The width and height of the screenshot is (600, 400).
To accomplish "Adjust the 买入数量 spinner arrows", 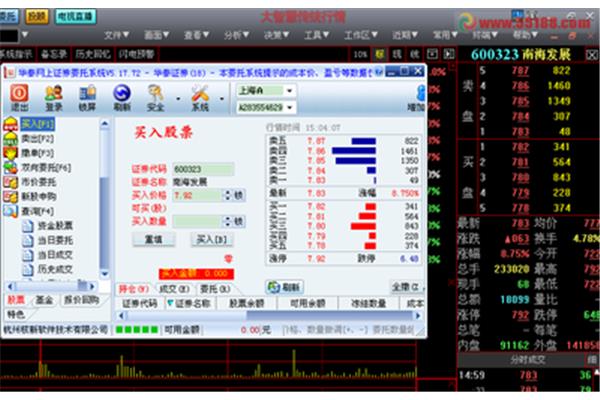I will [228, 221].
